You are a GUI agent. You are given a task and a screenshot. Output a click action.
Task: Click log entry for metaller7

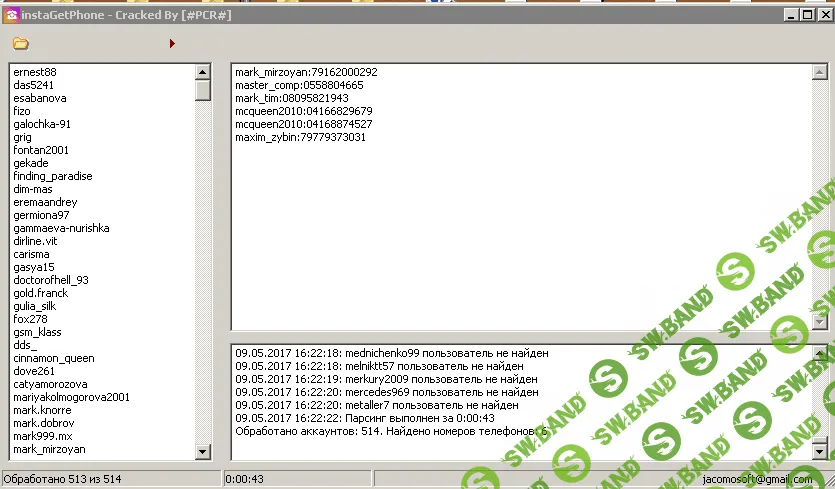coord(377,405)
